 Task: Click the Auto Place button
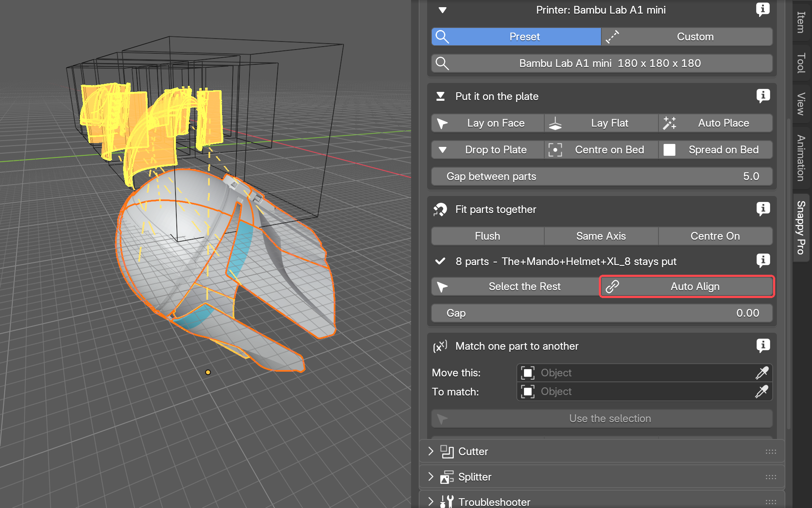click(x=716, y=123)
